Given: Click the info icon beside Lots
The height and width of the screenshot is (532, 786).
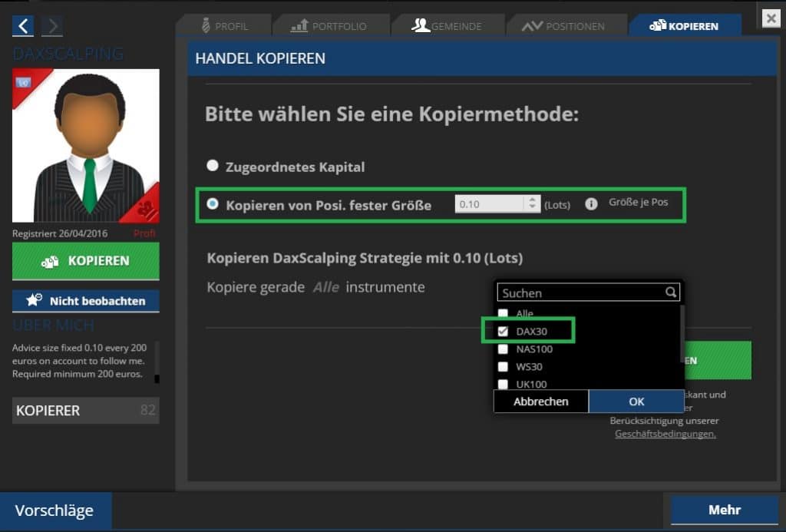Looking at the screenshot, I should (x=591, y=204).
